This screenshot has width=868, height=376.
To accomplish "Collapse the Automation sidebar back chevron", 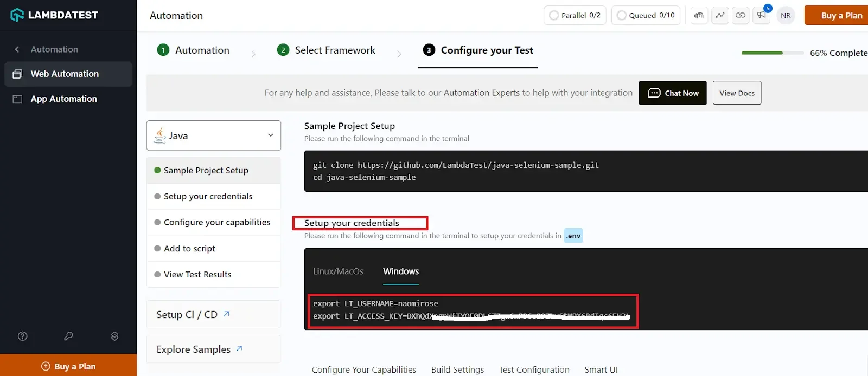I will click(17, 49).
